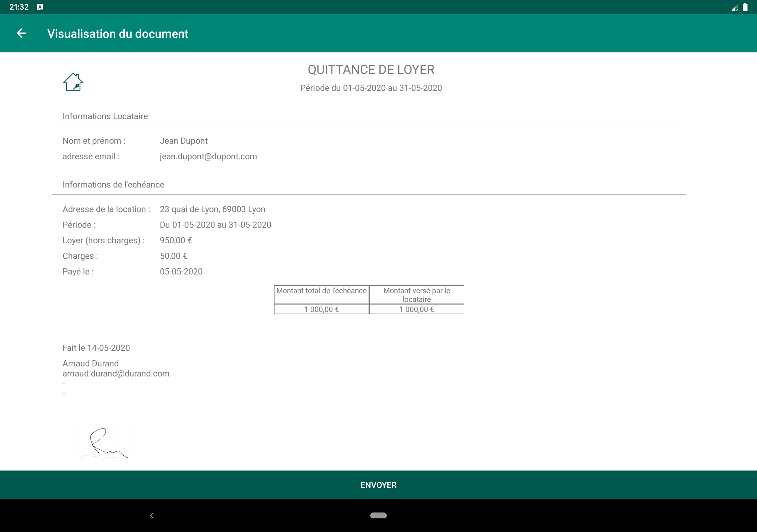Click the Informations Locataire section header
The width and height of the screenshot is (757, 532).
click(x=105, y=116)
